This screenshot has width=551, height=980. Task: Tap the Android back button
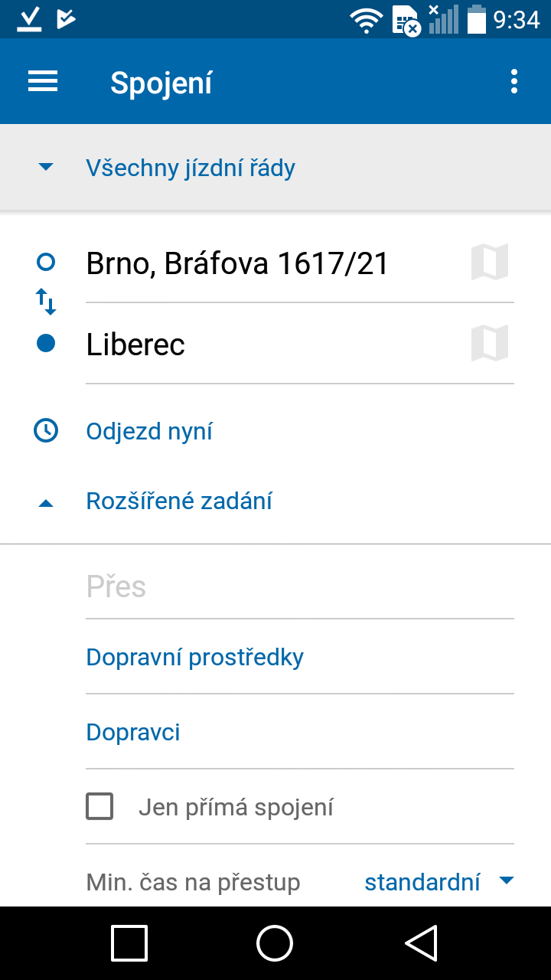point(421,942)
